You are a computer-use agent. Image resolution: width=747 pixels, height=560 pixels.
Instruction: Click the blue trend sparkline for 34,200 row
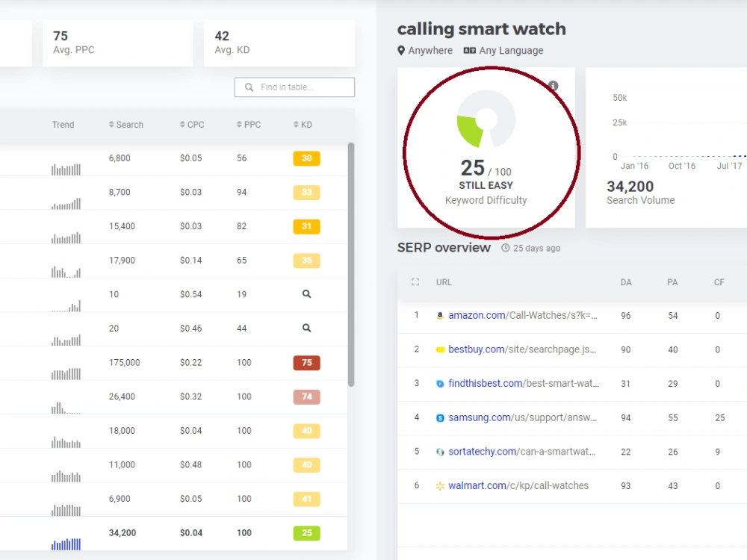(x=66, y=544)
